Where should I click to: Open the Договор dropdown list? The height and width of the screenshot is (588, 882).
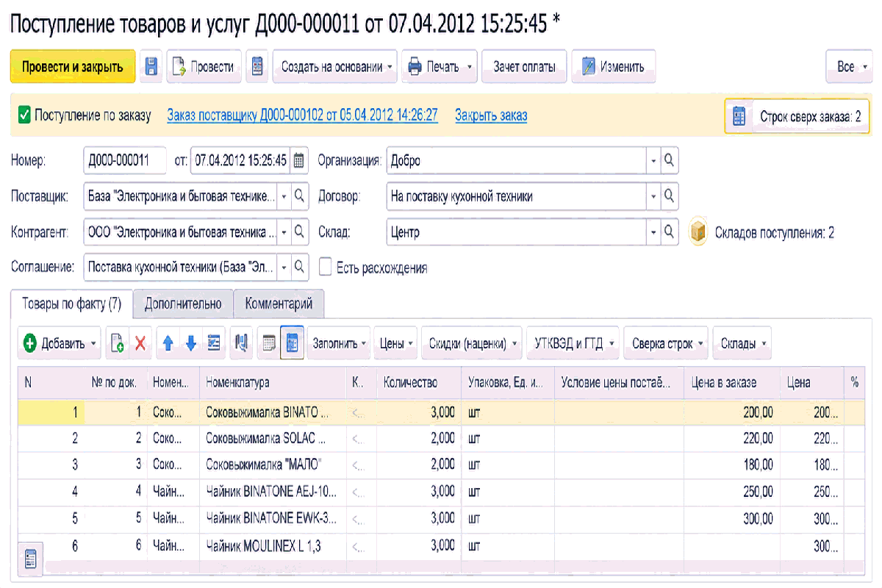click(x=653, y=196)
